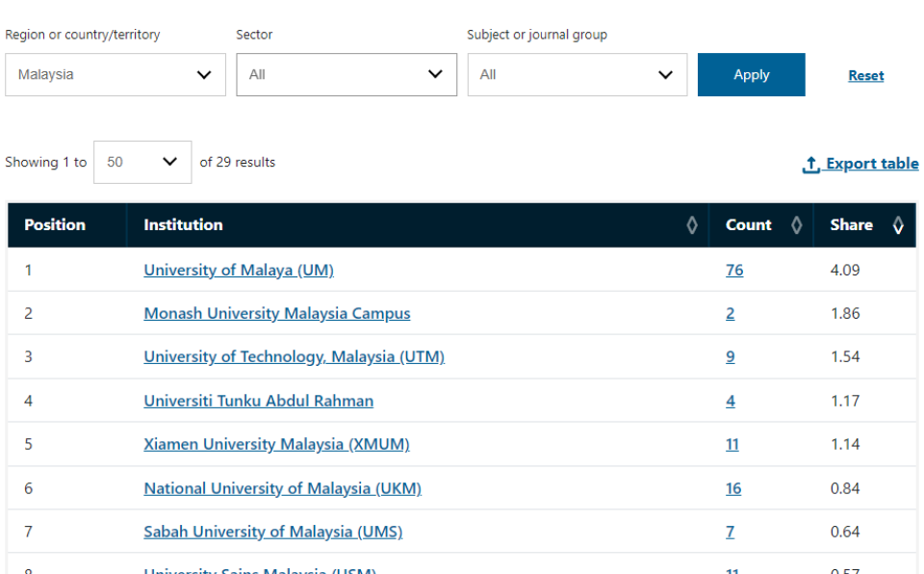The height and width of the screenshot is (574, 924).
Task: Open Universiti Tunku Abdul Rahman link
Action: coord(258,401)
